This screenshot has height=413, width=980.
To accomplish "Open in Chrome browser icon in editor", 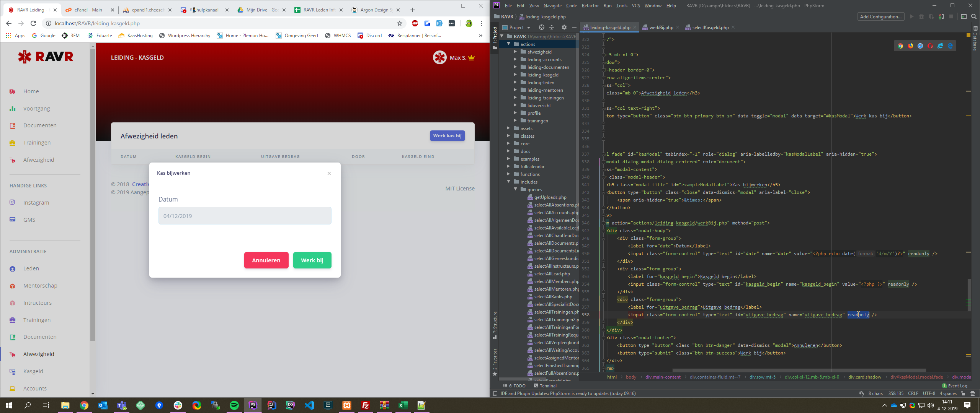I will point(900,46).
